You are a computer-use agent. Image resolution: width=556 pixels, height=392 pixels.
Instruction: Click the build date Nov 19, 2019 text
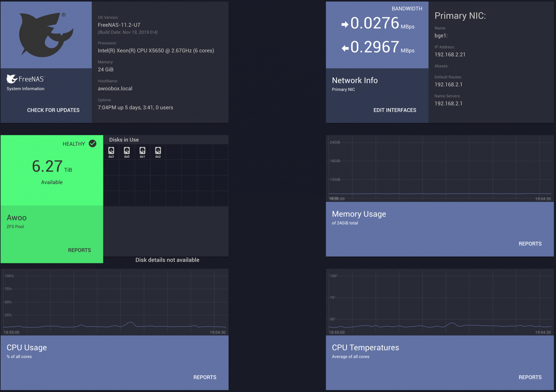[128, 32]
